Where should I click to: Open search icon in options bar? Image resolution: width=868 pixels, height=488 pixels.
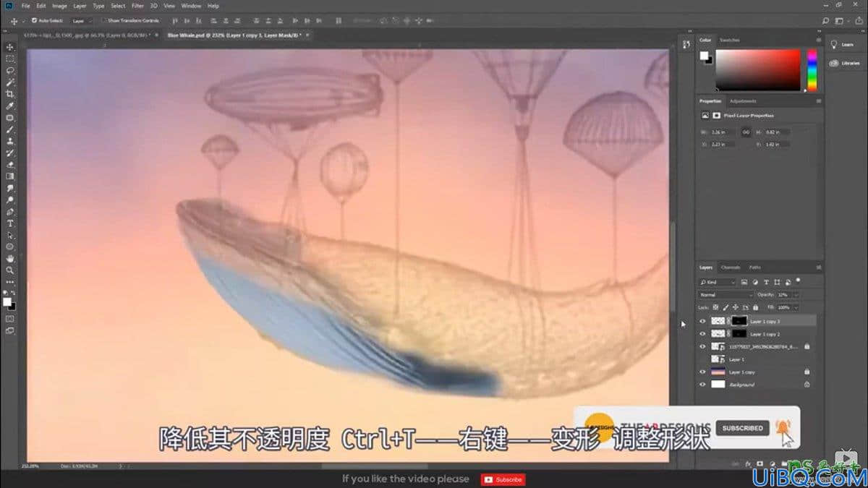click(x=826, y=21)
